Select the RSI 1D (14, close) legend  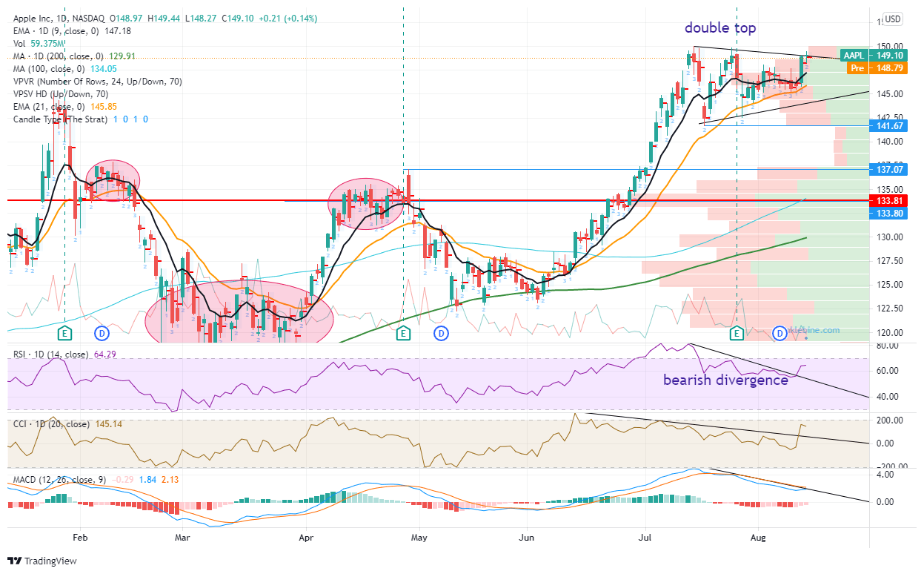pos(66,354)
